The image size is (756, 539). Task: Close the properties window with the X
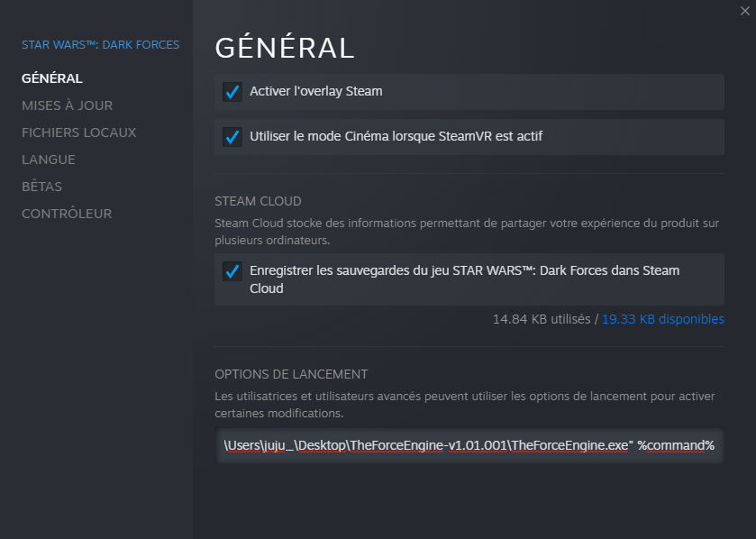point(745,11)
